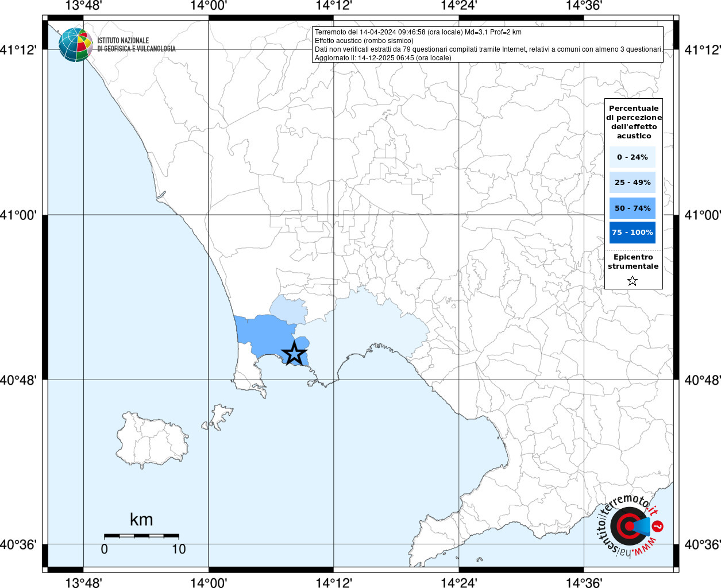The image size is (721, 588).
Task: Click the 'Dati non verificati estratti da 79 questionari' line
Action: (x=489, y=49)
